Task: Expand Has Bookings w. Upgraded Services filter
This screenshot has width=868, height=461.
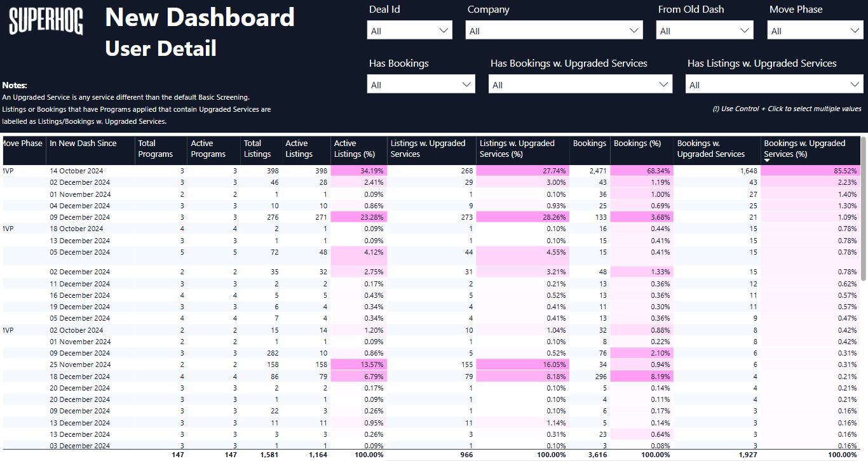Action: (580, 84)
